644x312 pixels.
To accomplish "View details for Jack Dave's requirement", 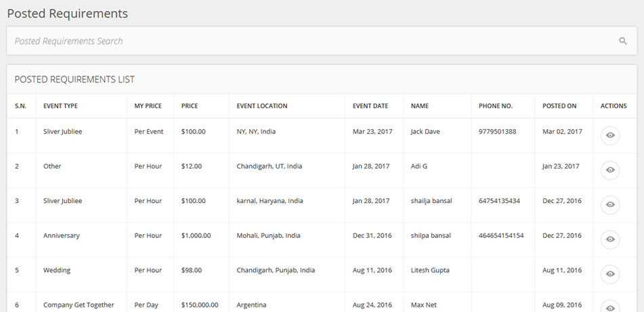I will click(610, 135).
